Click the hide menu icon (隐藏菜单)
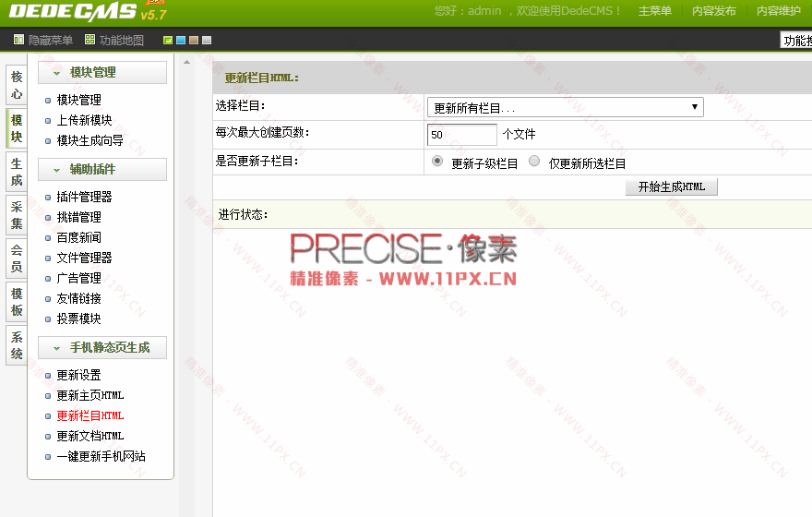Image resolution: width=812 pixels, height=517 pixels. (x=18, y=40)
